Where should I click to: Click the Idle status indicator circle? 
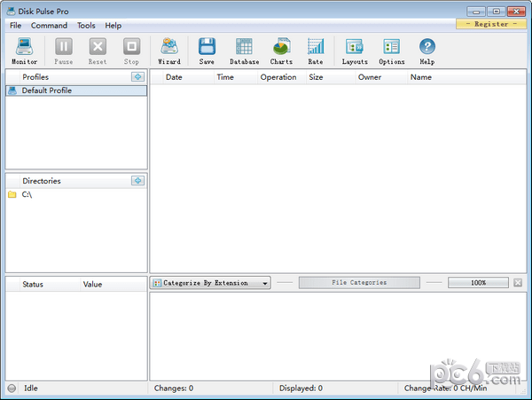12,388
